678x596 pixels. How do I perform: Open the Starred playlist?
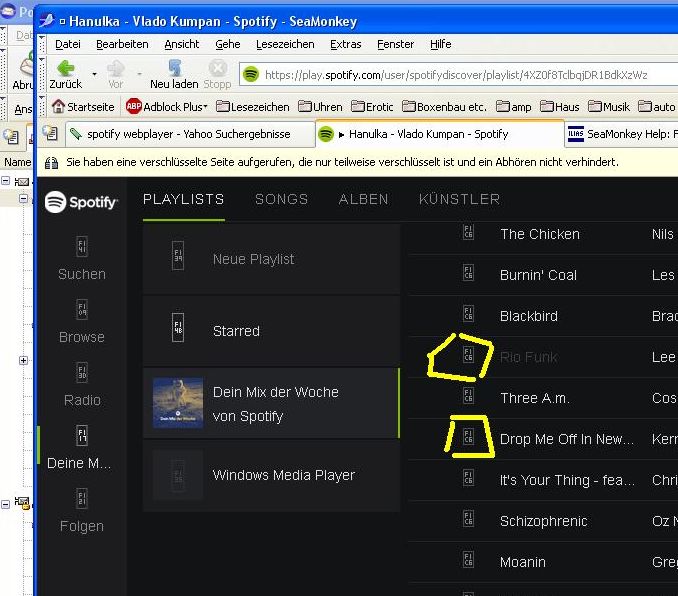pos(272,331)
